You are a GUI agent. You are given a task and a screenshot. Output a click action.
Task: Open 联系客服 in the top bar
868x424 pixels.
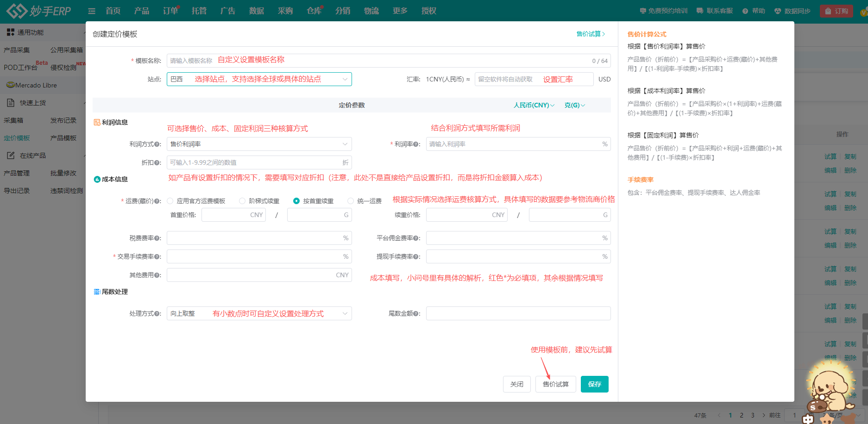point(715,11)
